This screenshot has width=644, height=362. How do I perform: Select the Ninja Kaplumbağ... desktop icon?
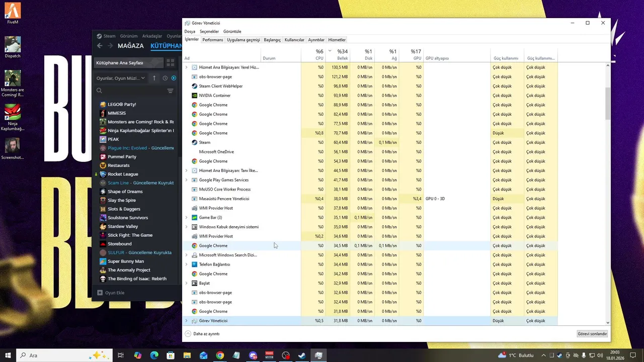[x=13, y=117]
